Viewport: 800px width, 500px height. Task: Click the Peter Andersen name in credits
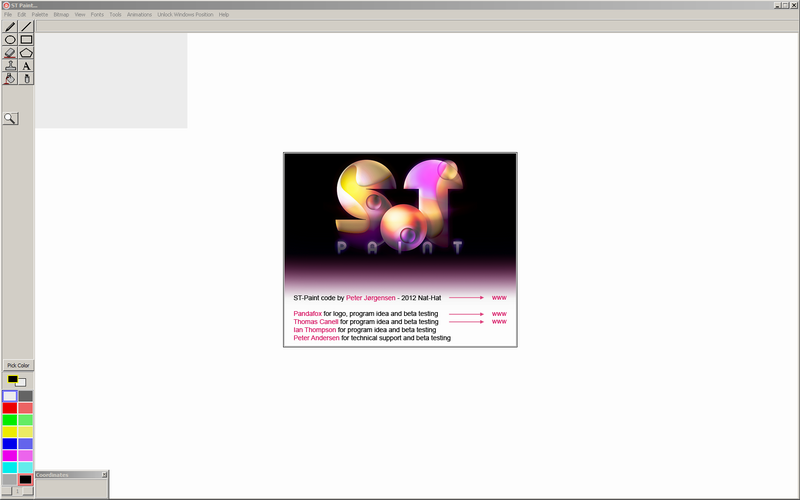coord(316,338)
